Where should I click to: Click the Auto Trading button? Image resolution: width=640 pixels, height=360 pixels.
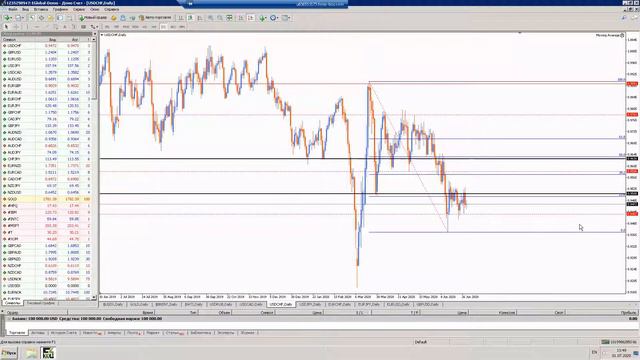pyautogui.click(x=155, y=18)
